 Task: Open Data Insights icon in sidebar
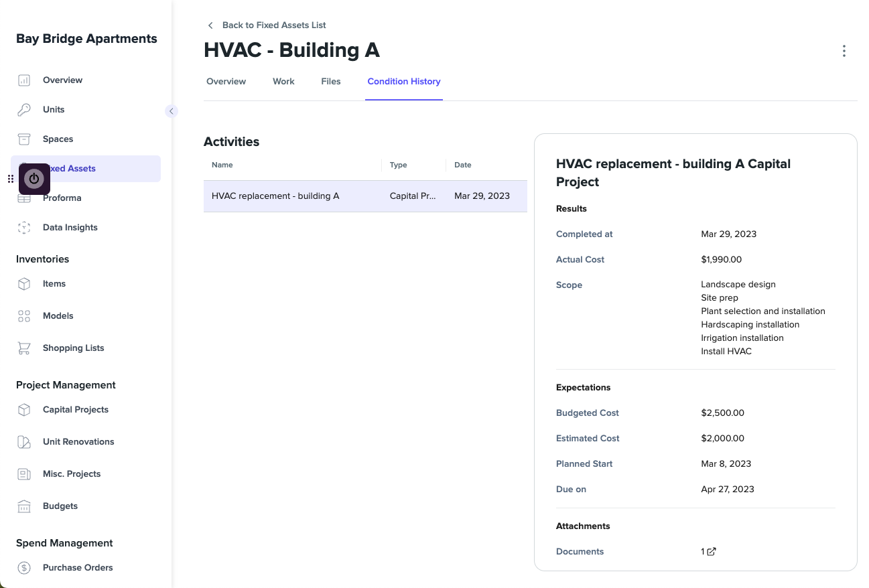click(x=24, y=228)
